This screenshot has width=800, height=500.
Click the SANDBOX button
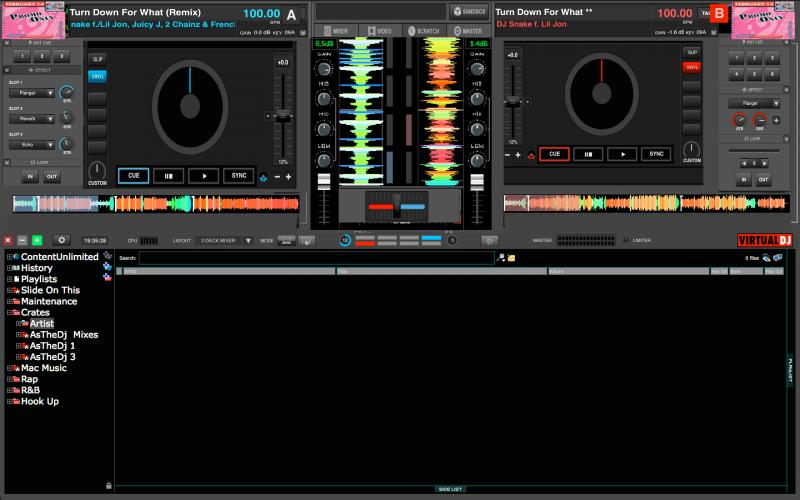point(469,11)
